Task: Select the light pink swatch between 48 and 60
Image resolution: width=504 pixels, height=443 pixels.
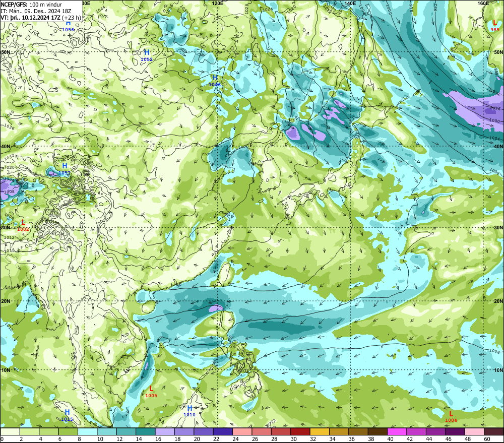Action: click(x=474, y=431)
